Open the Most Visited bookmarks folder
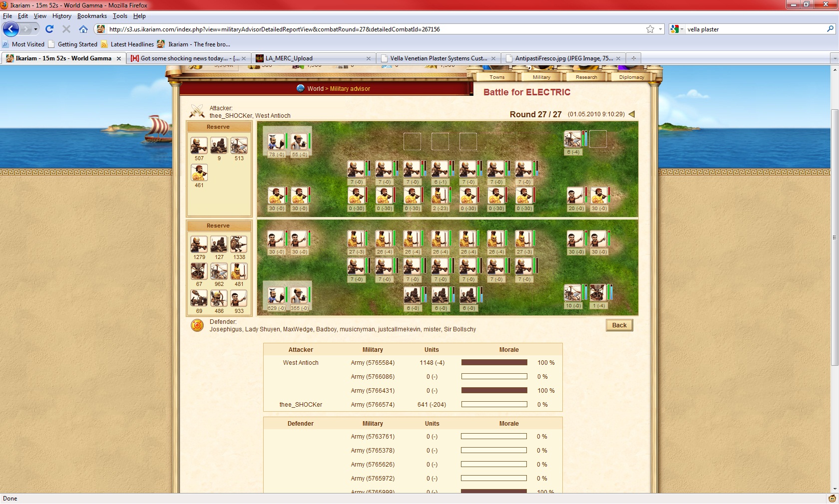The height and width of the screenshot is (504, 839). point(23,44)
